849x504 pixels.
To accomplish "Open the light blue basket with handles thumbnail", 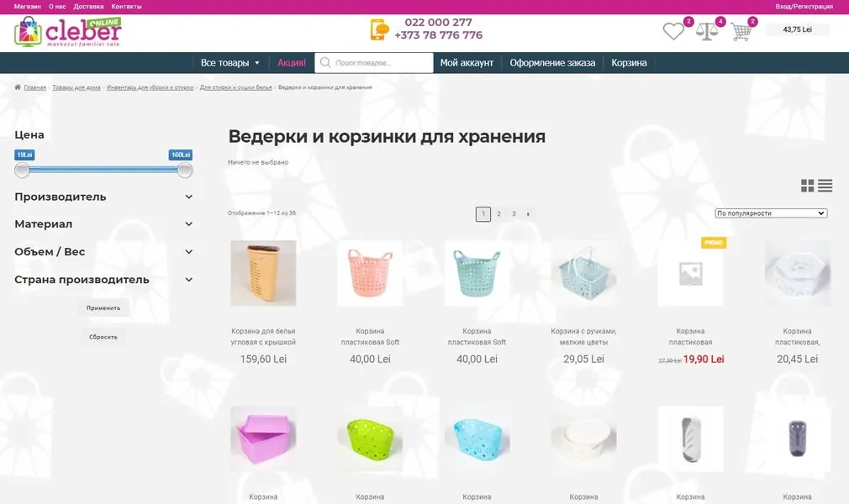I will click(x=583, y=273).
